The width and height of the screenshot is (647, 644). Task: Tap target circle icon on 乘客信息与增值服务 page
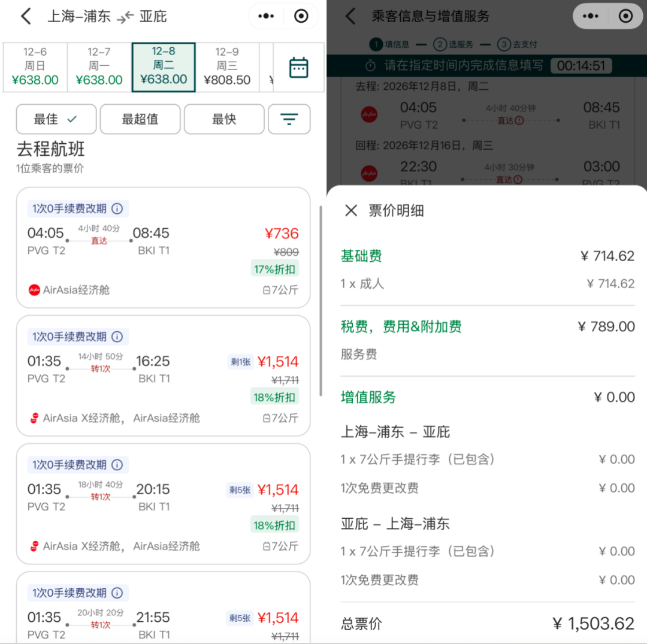[x=625, y=16]
